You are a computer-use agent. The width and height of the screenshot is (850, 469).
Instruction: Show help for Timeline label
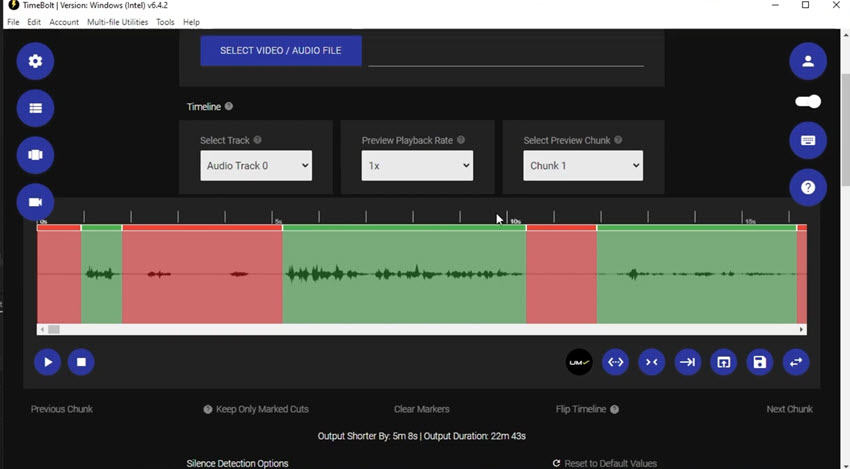tap(229, 106)
